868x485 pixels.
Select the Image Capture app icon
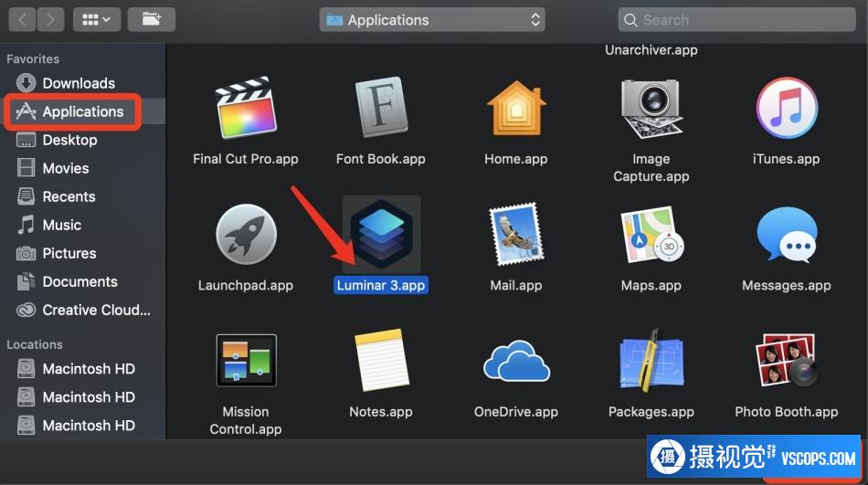tap(651, 108)
